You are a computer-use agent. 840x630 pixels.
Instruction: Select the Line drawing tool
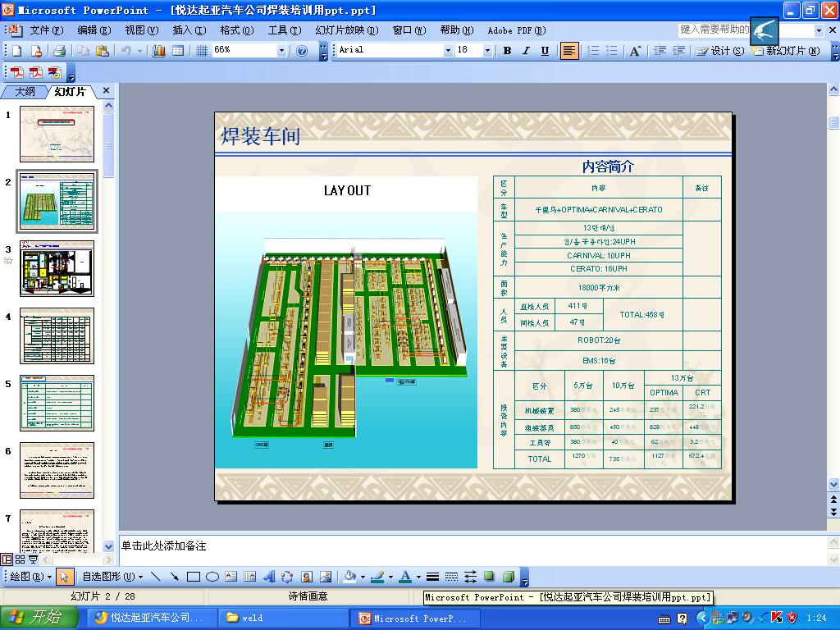[x=155, y=577]
